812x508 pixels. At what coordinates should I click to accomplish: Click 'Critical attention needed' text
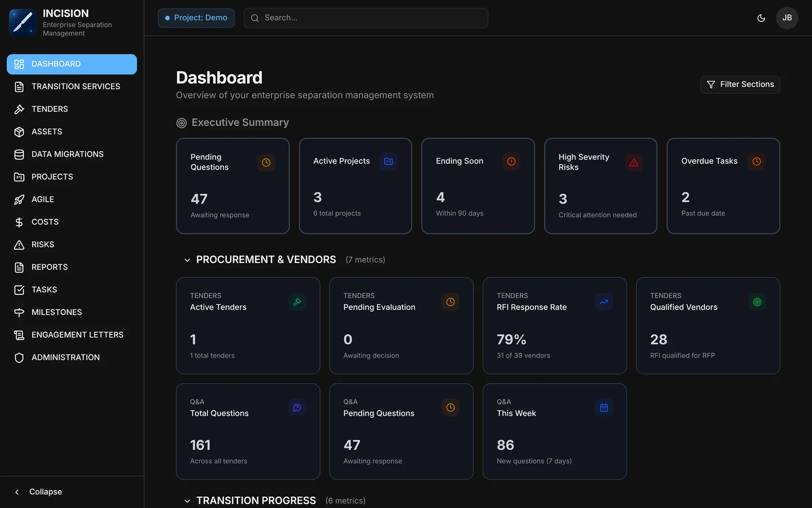click(x=597, y=215)
